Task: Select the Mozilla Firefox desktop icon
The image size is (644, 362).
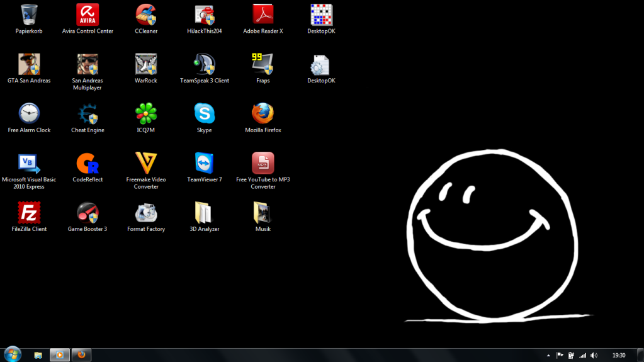Action: (x=263, y=114)
